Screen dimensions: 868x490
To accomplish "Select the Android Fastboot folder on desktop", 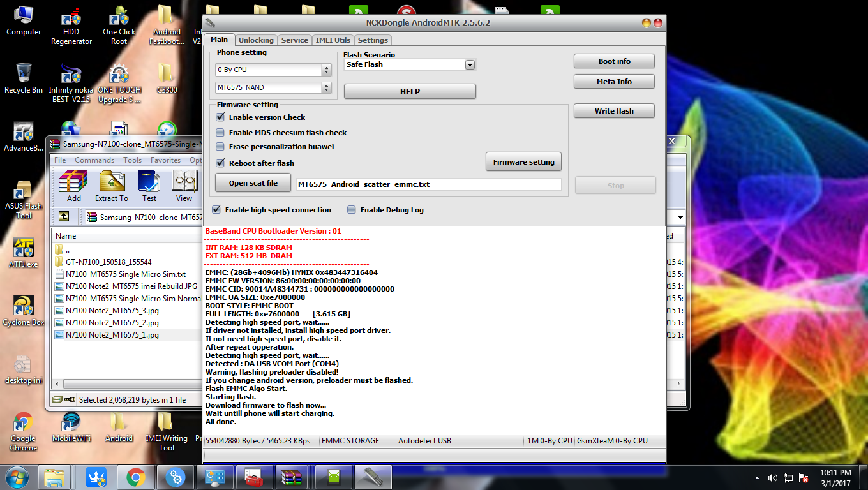I will 167,27.
